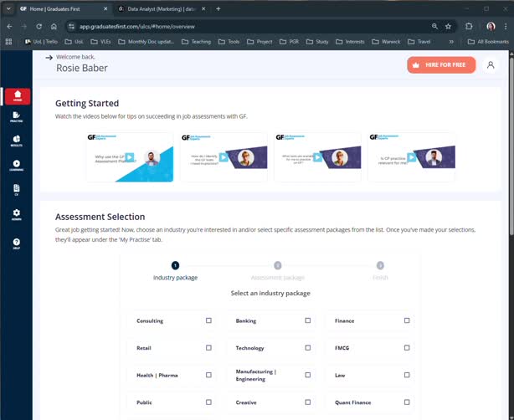
Task: Open the Project bookmark folder
Action: [x=260, y=42]
